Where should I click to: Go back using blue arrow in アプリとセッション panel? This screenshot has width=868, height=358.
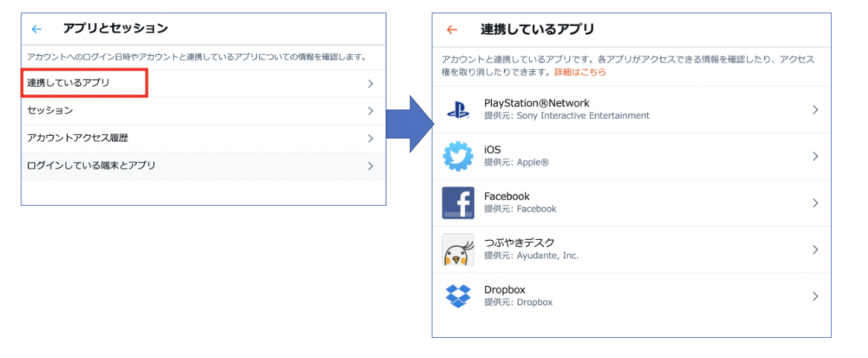pyautogui.click(x=36, y=29)
